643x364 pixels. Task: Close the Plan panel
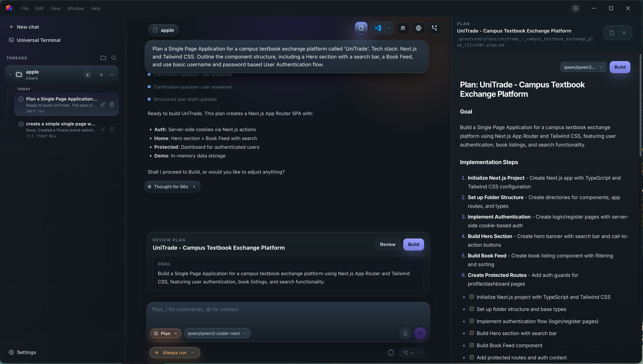(624, 33)
